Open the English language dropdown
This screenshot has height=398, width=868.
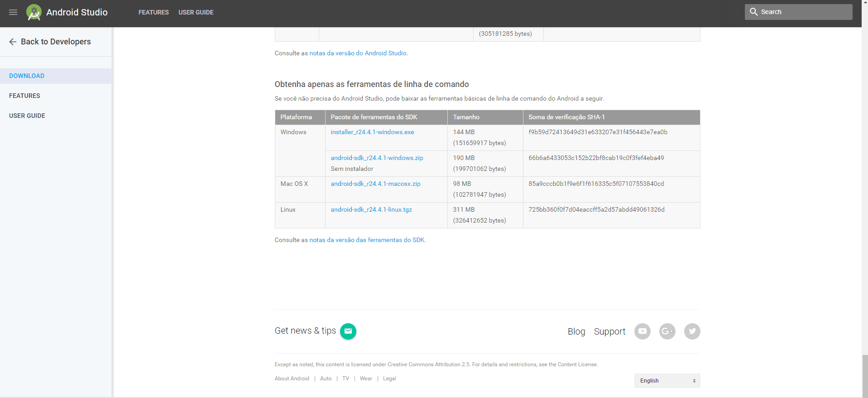tap(667, 381)
